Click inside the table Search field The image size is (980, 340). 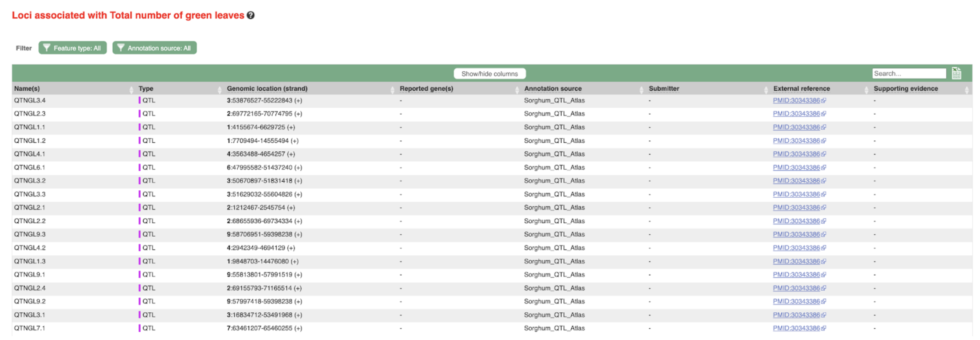908,73
